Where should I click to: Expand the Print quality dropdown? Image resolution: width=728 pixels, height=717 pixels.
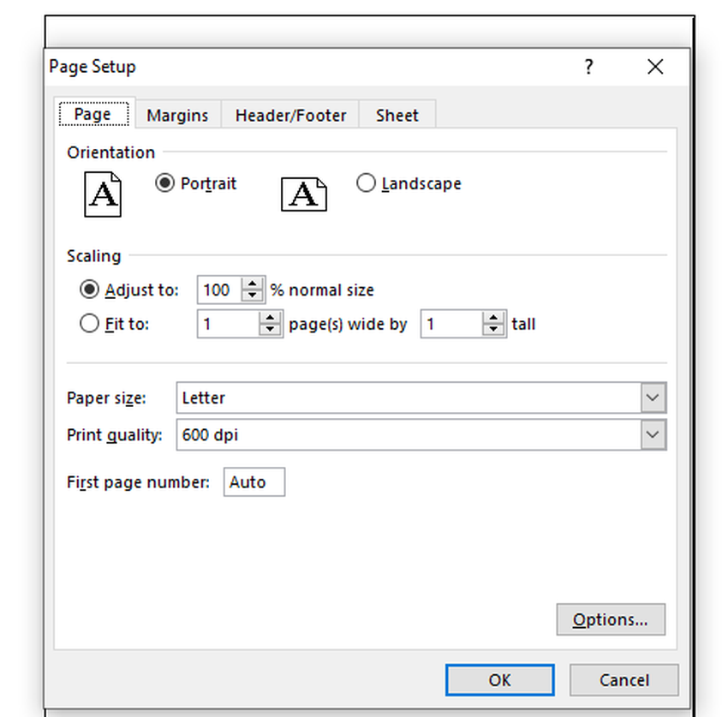tap(653, 435)
